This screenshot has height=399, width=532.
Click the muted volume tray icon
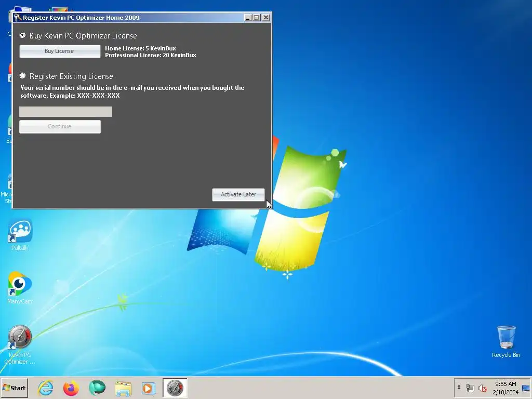coord(483,388)
